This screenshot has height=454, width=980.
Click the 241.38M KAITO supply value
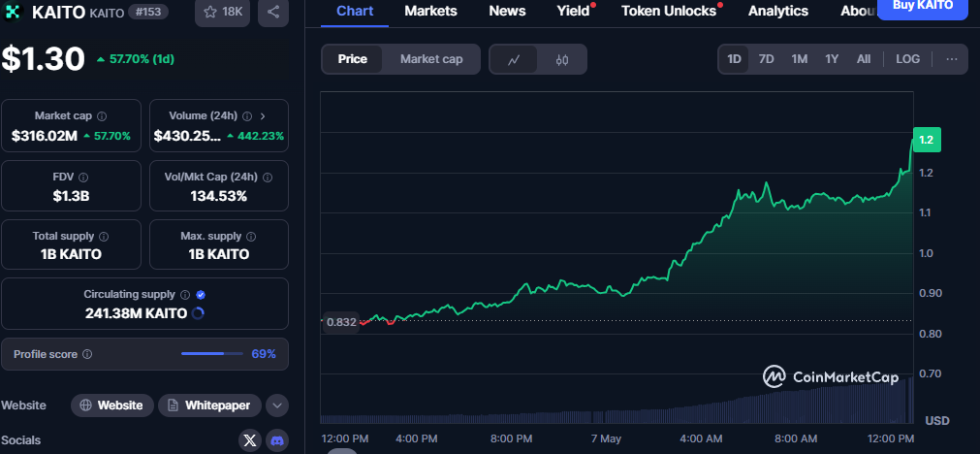click(137, 313)
